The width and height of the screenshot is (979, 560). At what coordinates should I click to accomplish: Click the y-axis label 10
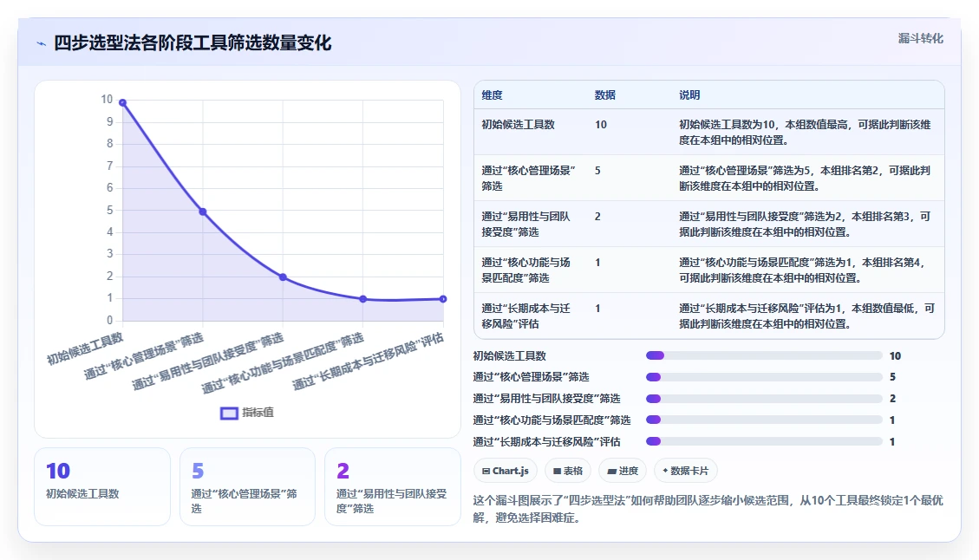click(x=107, y=100)
